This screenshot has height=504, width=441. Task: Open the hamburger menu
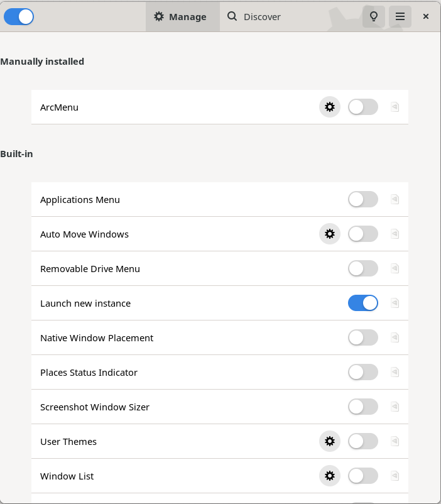coord(400,16)
